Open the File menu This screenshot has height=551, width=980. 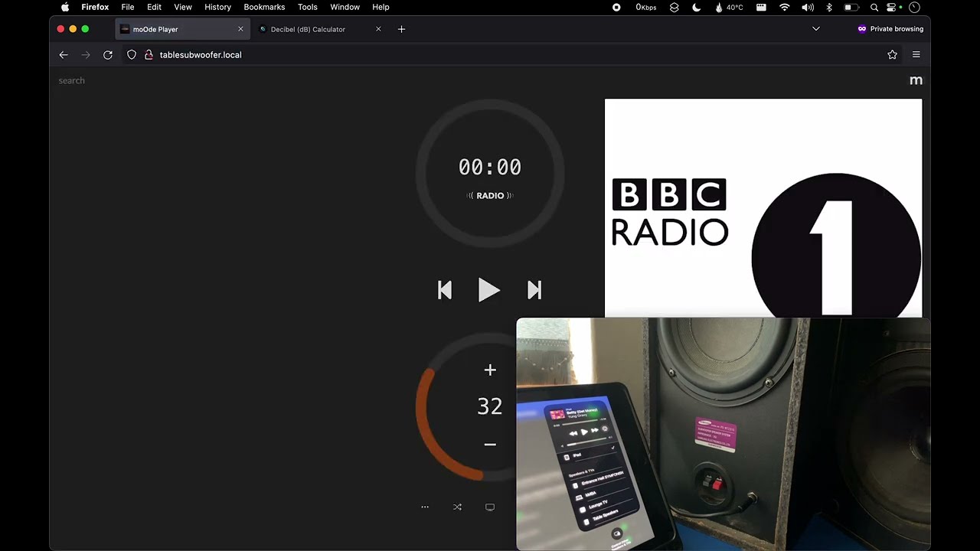[x=128, y=7]
